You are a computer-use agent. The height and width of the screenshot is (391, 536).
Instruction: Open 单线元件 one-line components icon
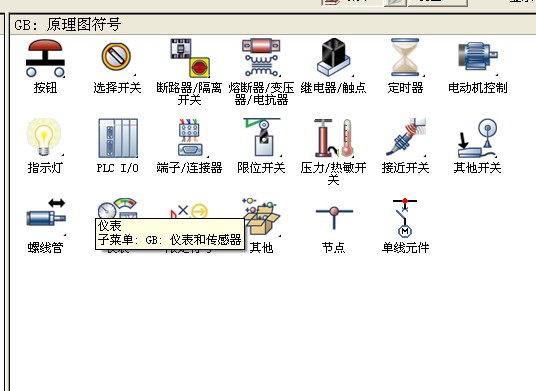click(405, 217)
